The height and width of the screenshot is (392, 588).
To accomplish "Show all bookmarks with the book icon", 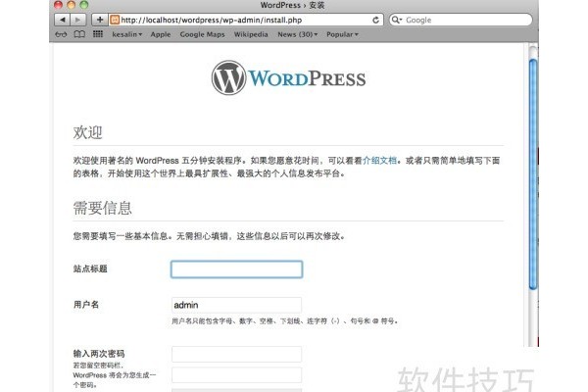I will point(79,34).
